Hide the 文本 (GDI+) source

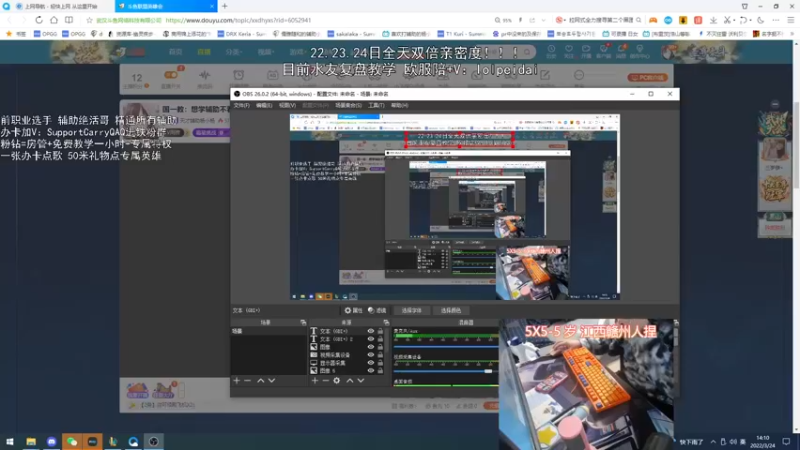[x=371, y=331]
